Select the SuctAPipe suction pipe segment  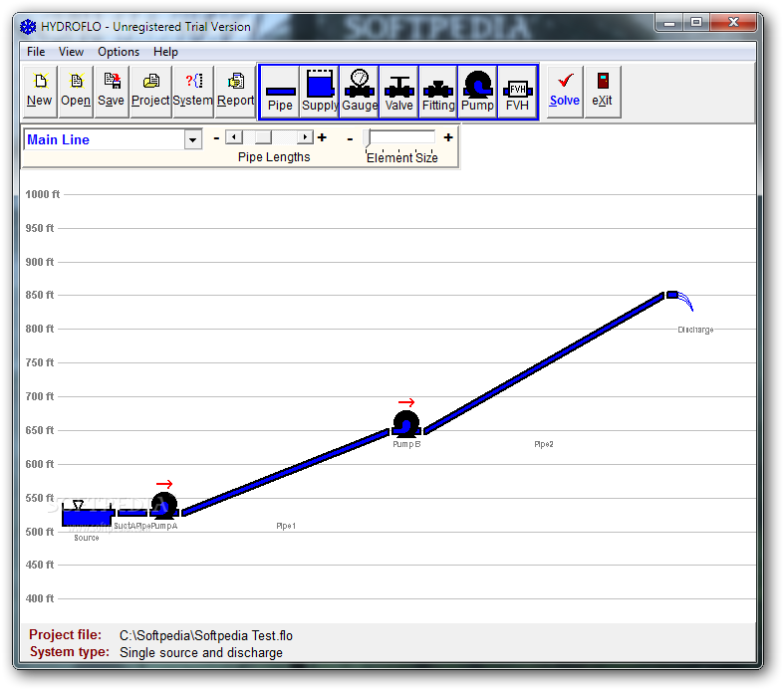point(132,513)
